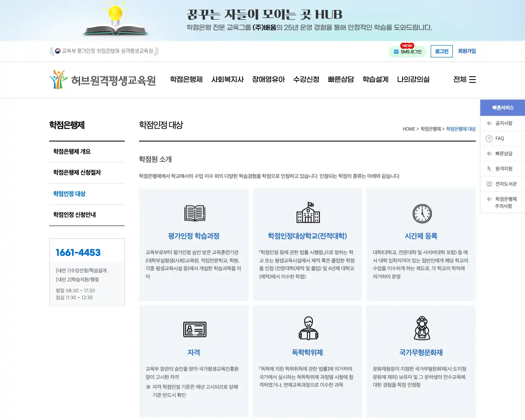
Task: Open the 나의강의실 main menu
Action: [x=413, y=80]
